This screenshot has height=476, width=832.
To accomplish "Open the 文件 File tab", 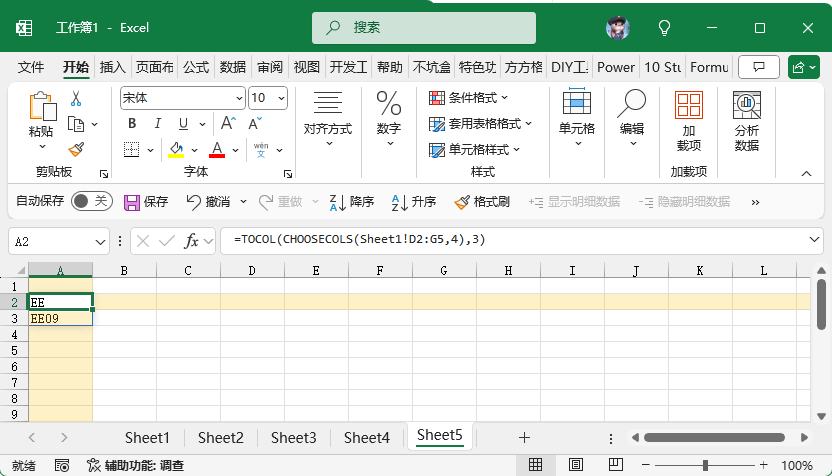I will point(31,67).
